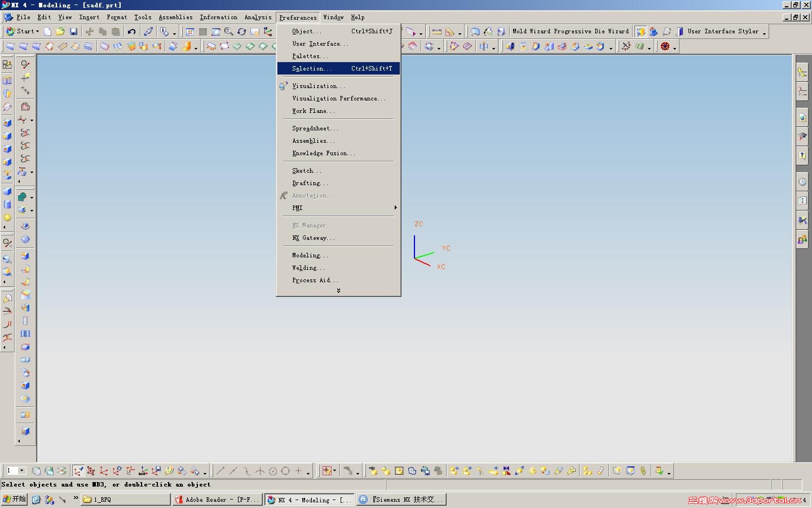
Task: Switch to the Siemens NX taskbar window
Action: click(401, 500)
